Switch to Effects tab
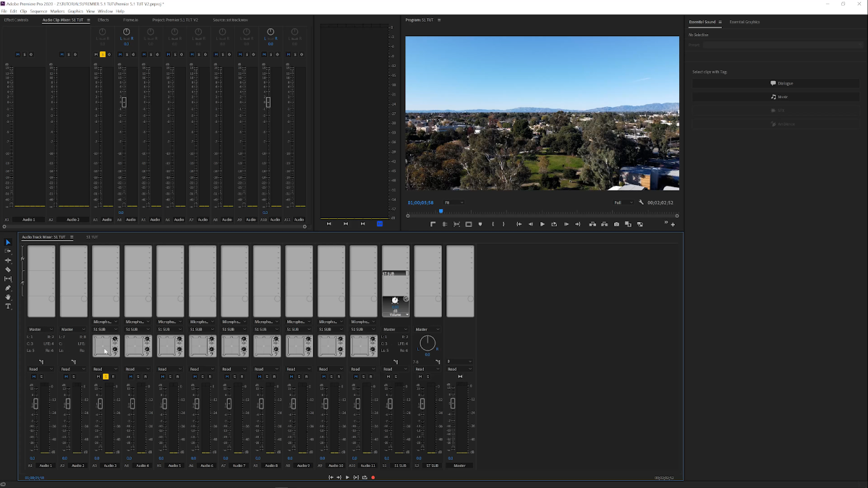Screen dimensions: 868x488 pyautogui.click(x=103, y=20)
